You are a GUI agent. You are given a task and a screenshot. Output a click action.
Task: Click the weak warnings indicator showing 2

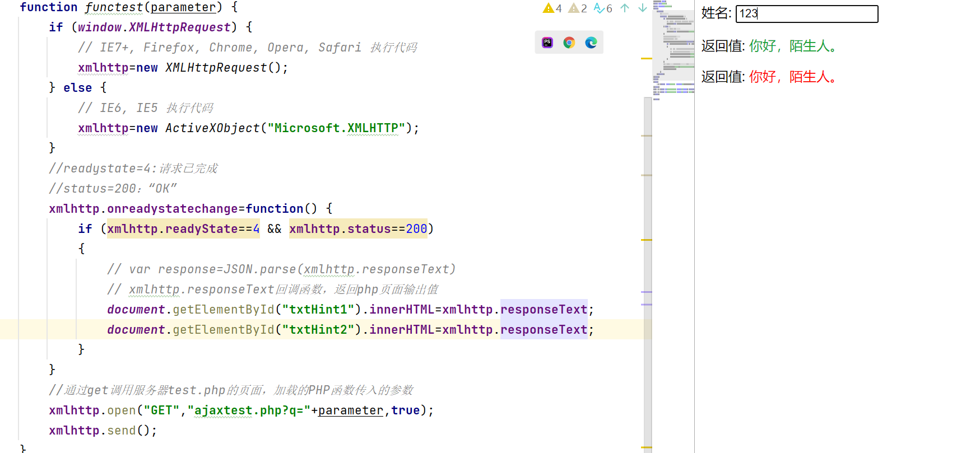[x=578, y=8]
